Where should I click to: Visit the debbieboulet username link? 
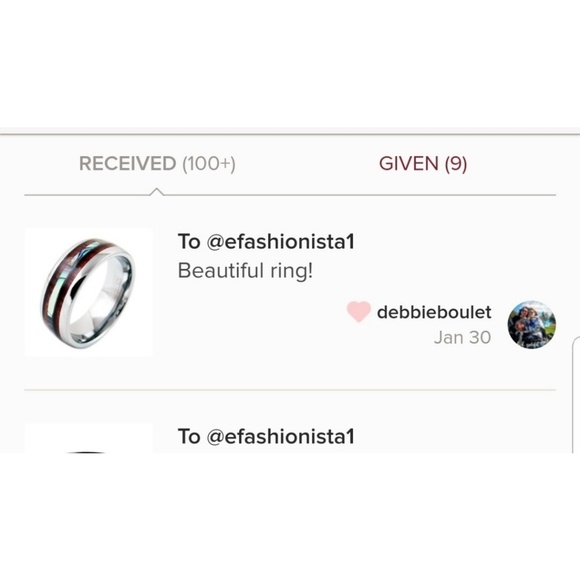click(x=434, y=312)
